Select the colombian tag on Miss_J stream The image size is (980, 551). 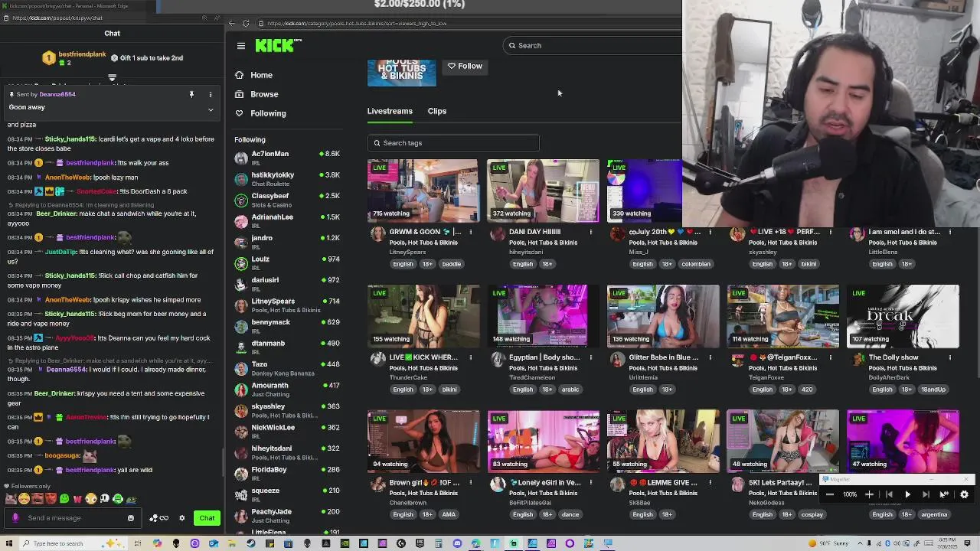click(x=696, y=264)
